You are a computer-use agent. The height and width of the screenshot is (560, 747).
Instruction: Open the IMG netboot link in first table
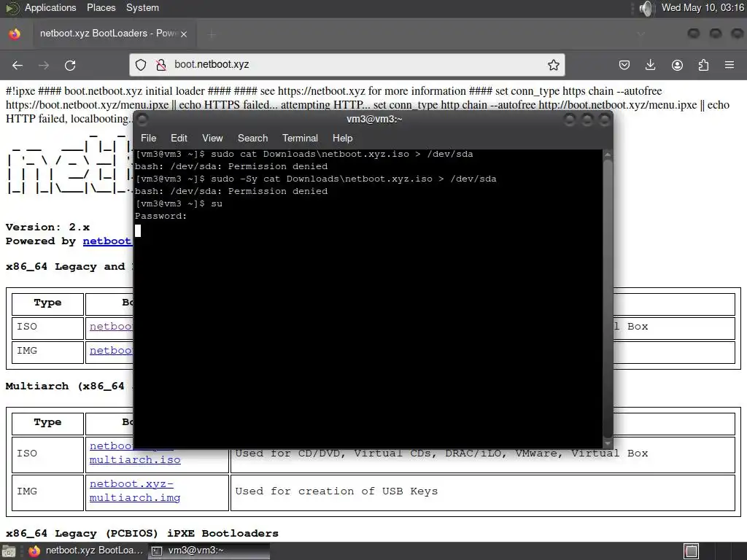pos(111,350)
